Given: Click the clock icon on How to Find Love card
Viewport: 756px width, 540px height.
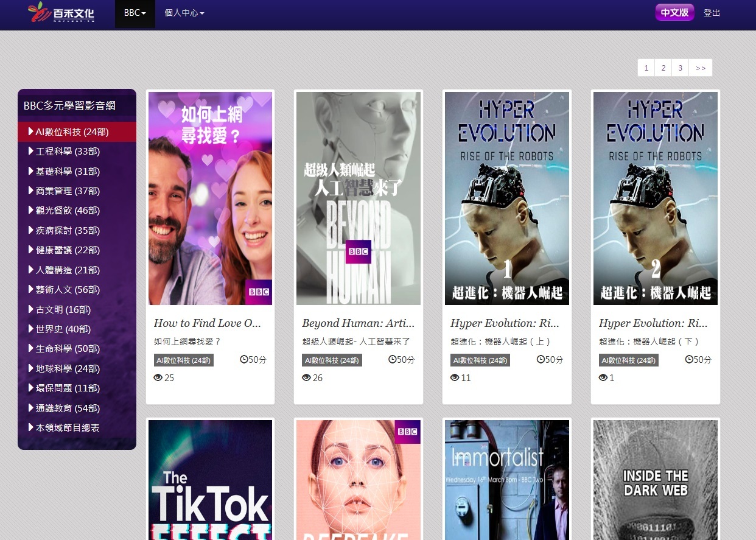Looking at the screenshot, I should coord(244,359).
